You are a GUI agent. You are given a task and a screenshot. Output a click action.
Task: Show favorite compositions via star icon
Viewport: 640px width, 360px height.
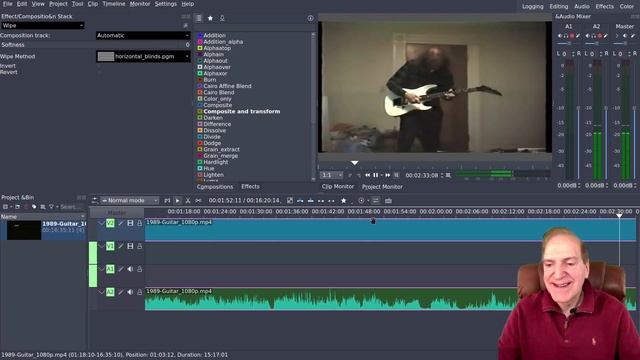[210, 18]
